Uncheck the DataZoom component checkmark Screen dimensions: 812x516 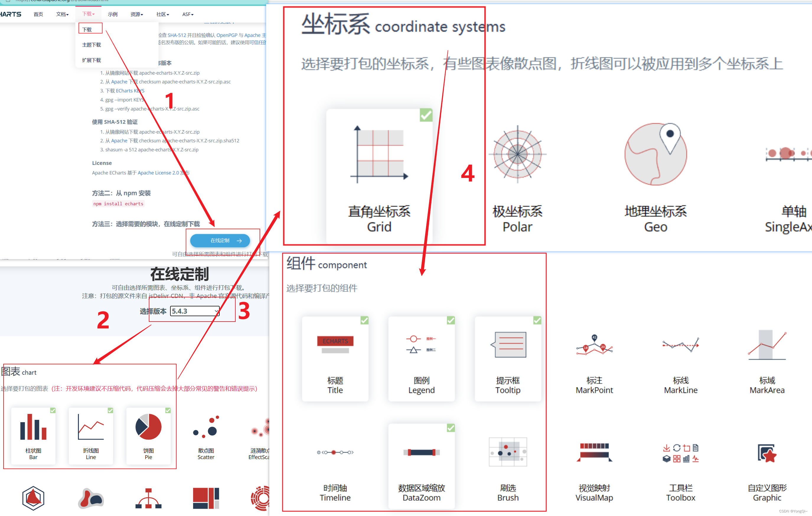pos(451,428)
